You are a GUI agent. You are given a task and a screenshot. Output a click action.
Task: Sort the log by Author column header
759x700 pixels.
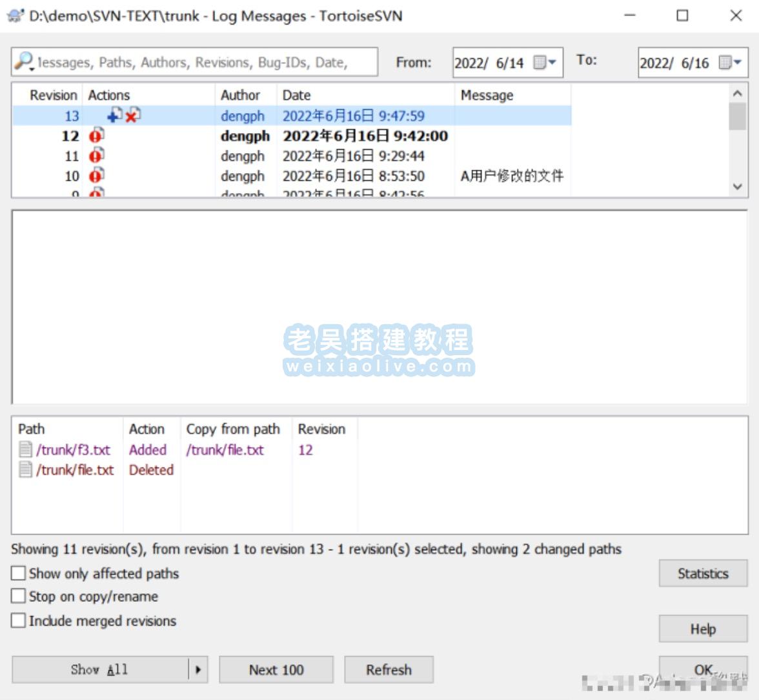click(x=240, y=95)
